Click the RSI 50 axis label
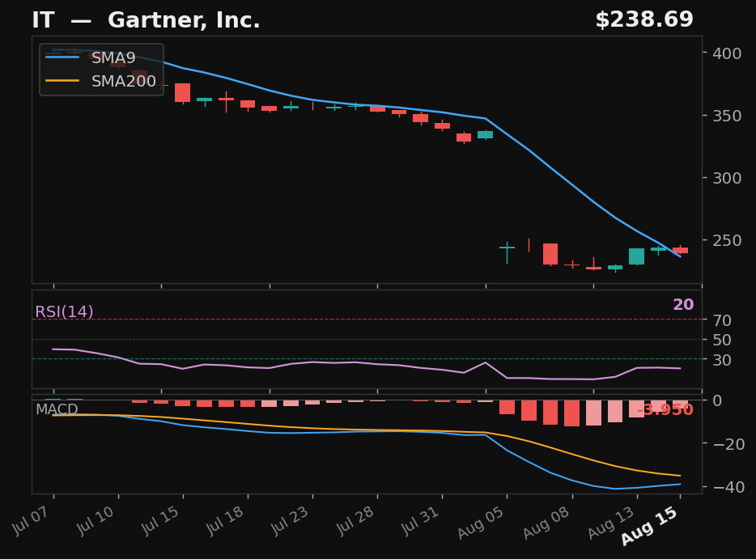756x559 pixels. pyautogui.click(x=722, y=340)
